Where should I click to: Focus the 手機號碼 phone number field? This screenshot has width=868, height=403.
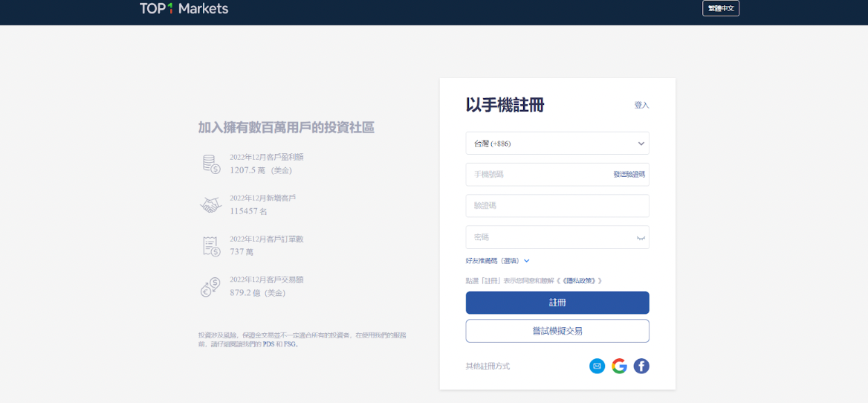point(535,175)
